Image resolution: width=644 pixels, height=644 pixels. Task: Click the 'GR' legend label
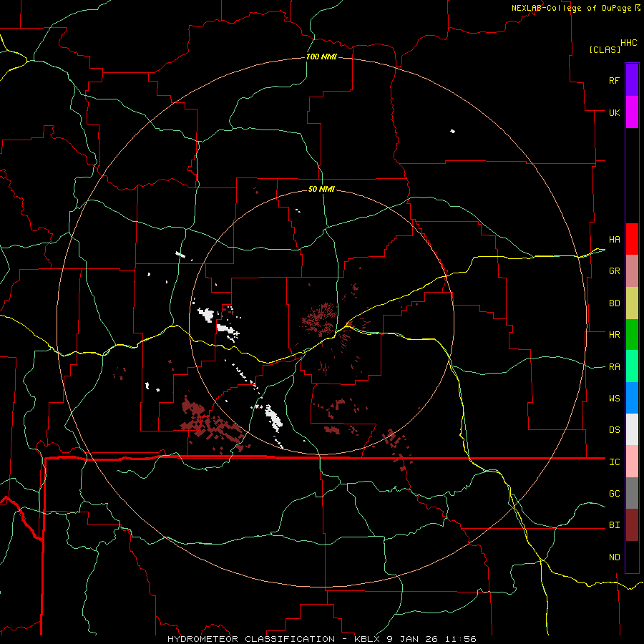click(x=615, y=271)
